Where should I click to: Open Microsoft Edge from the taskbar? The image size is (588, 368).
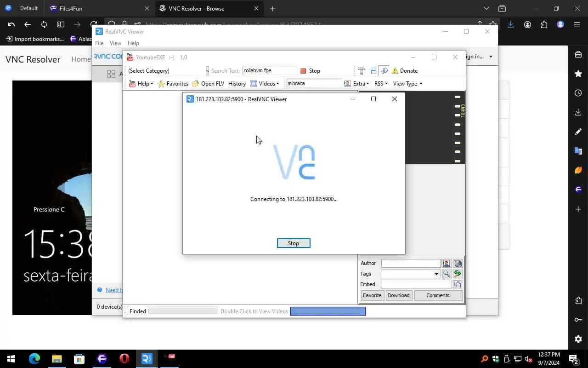tap(34, 359)
